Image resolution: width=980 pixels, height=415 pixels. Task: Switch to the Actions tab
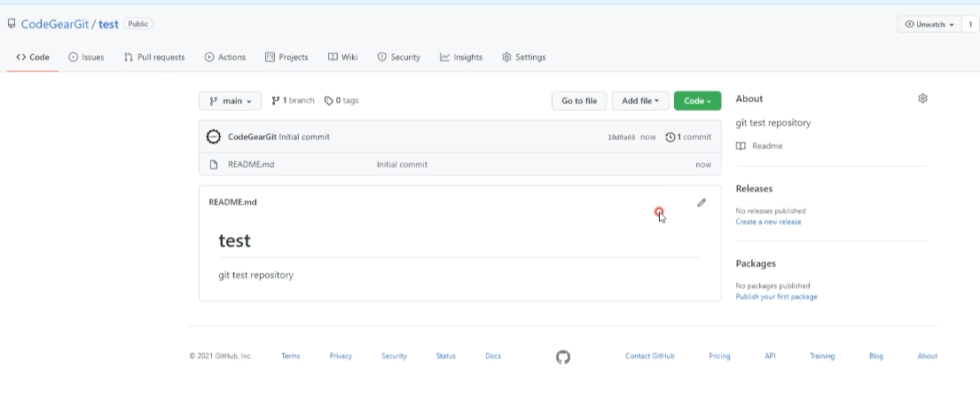pos(225,57)
